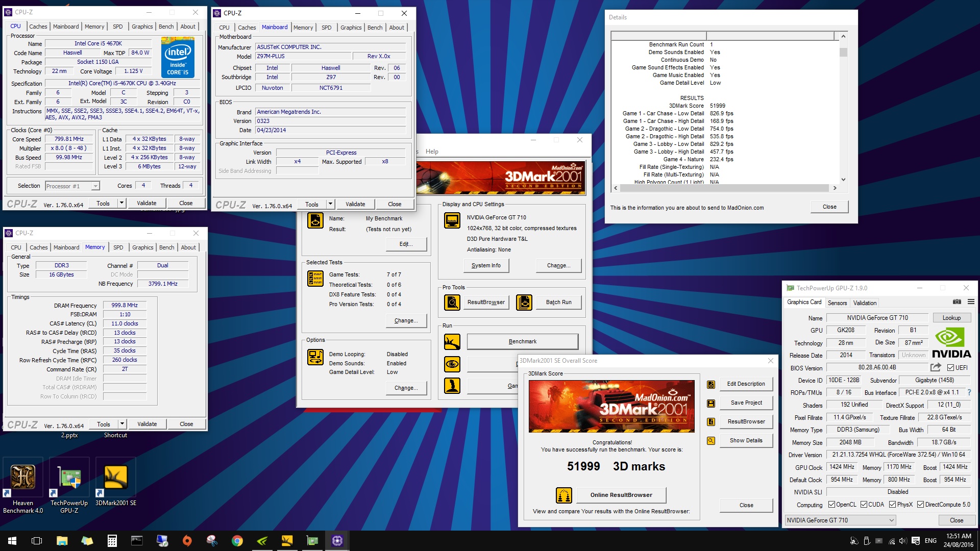Click the Benchmark button in 3DMark
The width and height of the screenshot is (980, 551).
522,342
